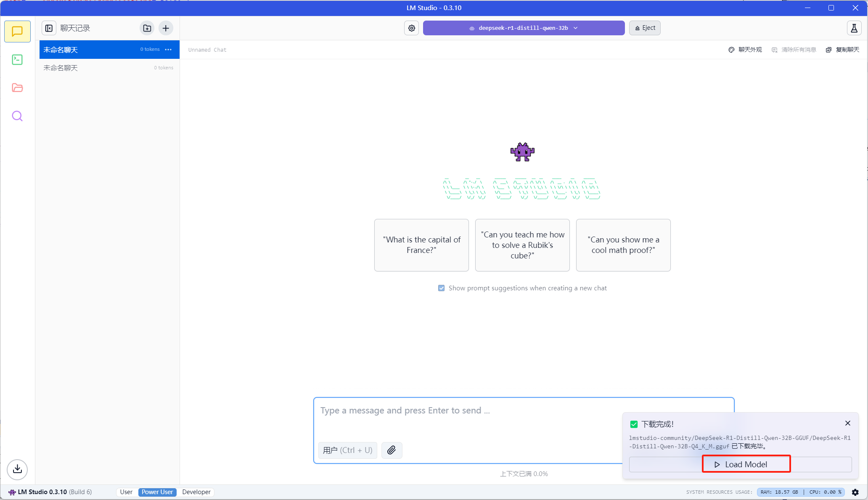Open the model settings gear icon
This screenshot has height=500, width=868.
click(412, 28)
